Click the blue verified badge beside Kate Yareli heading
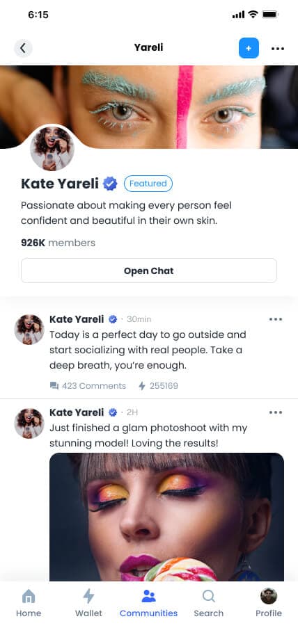 (110, 184)
